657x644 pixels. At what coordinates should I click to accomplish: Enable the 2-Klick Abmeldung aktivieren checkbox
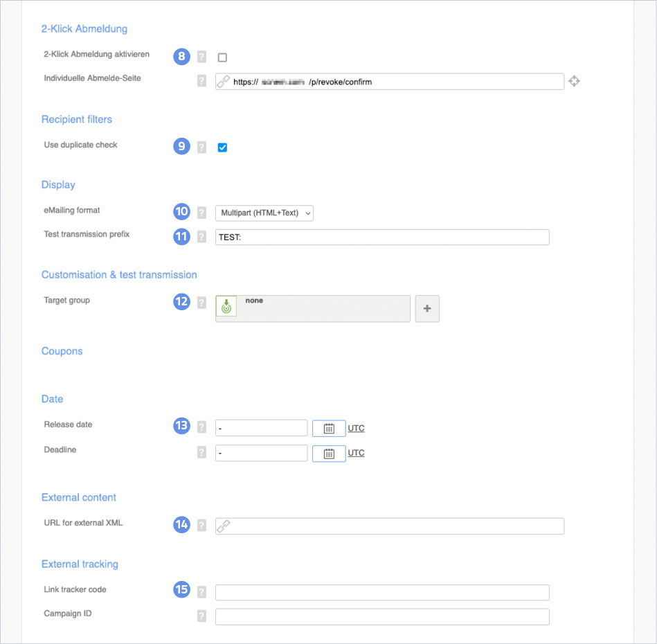[222, 57]
